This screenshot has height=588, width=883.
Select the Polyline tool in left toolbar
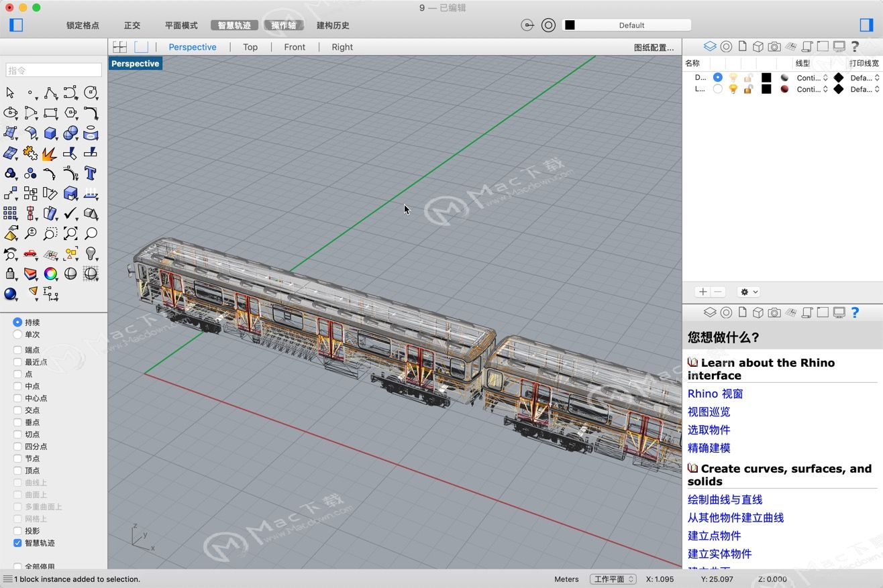50,93
